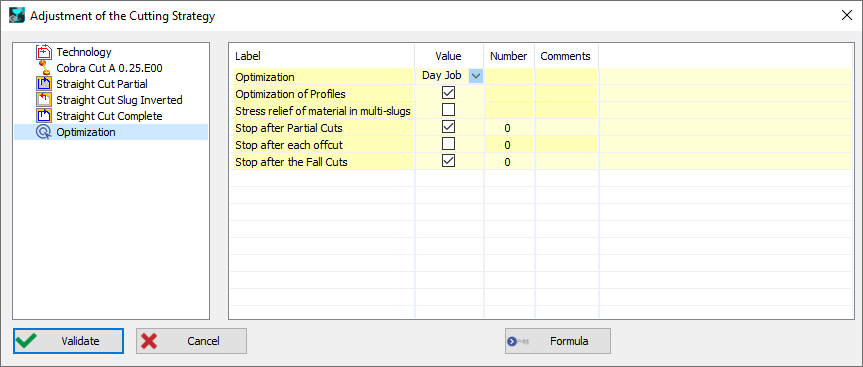Click the Technology tree icon
The height and width of the screenshot is (367, 863).
coord(43,52)
